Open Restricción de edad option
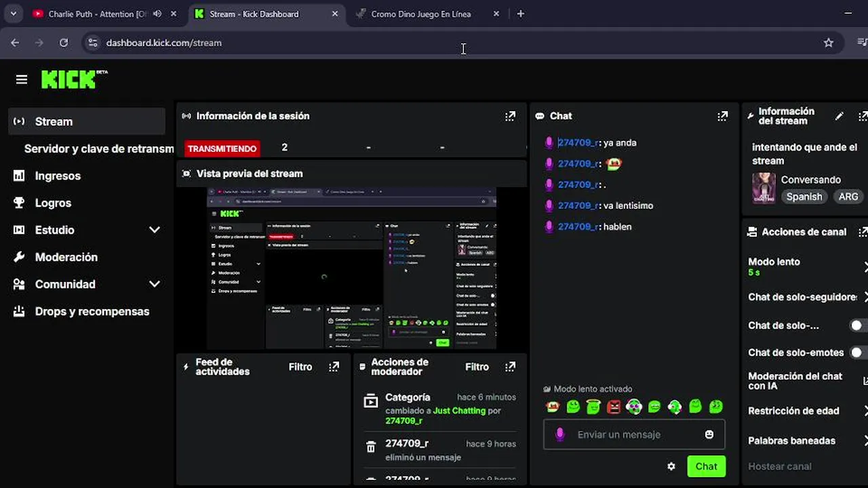 (x=807, y=411)
